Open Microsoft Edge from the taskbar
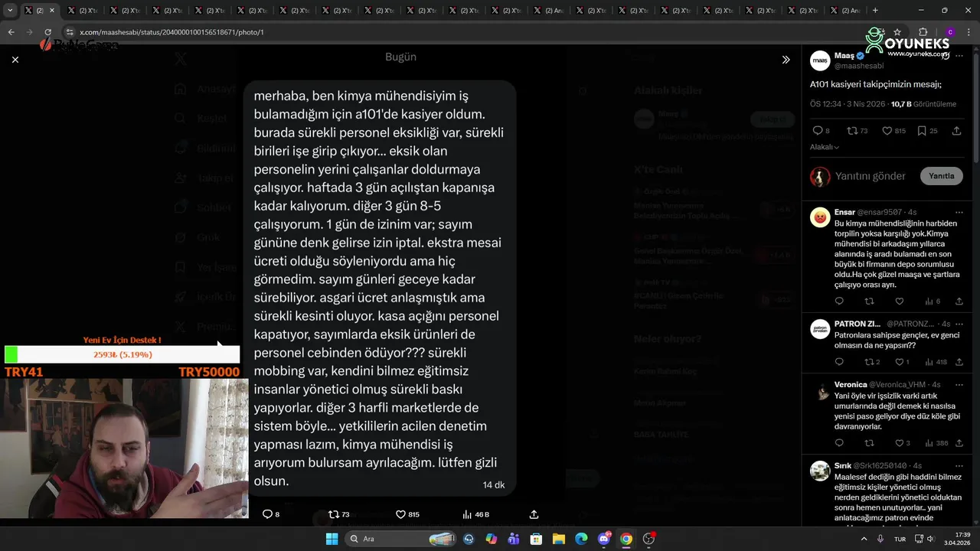This screenshot has width=980, height=551. pyautogui.click(x=581, y=539)
